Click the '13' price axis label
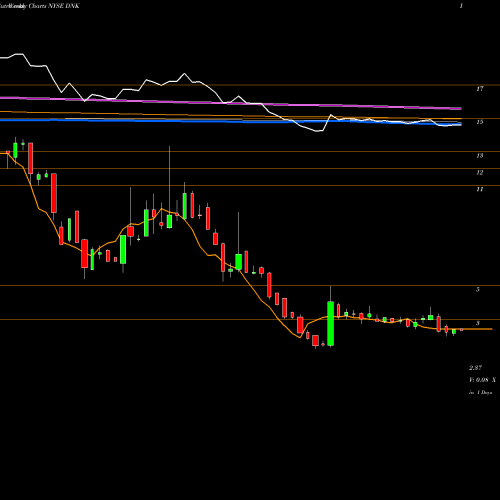Viewport: 500px width, 500px height. click(x=480, y=156)
